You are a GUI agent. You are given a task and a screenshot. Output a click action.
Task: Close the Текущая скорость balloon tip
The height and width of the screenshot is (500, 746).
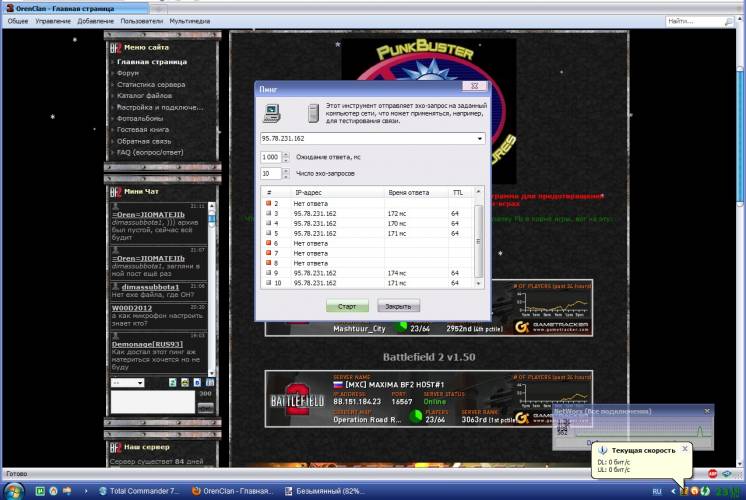tap(685, 449)
